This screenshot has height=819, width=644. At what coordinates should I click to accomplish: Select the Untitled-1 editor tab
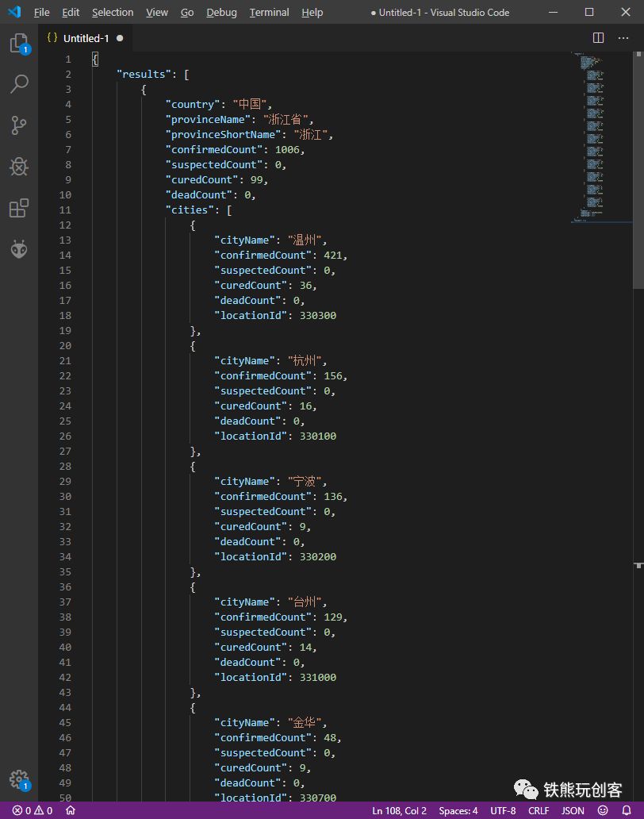[x=86, y=38]
